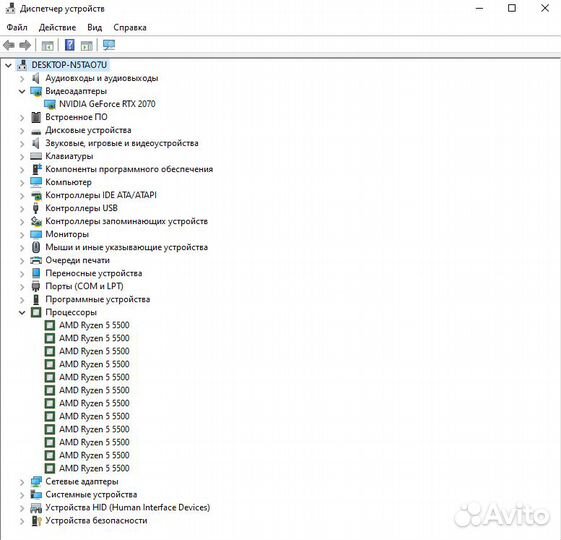This screenshot has height=540, width=561.
Task: Expand the Сетевые адаптеры category
Action: [22, 482]
